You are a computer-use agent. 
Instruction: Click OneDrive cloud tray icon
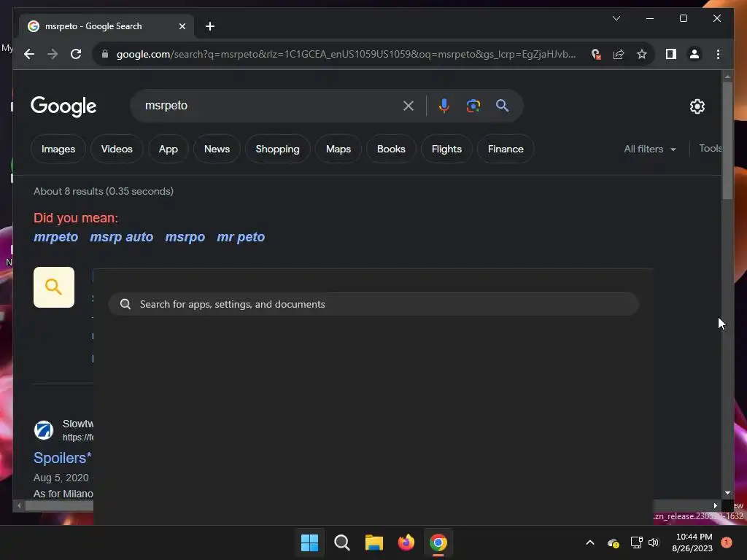pyautogui.click(x=613, y=542)
